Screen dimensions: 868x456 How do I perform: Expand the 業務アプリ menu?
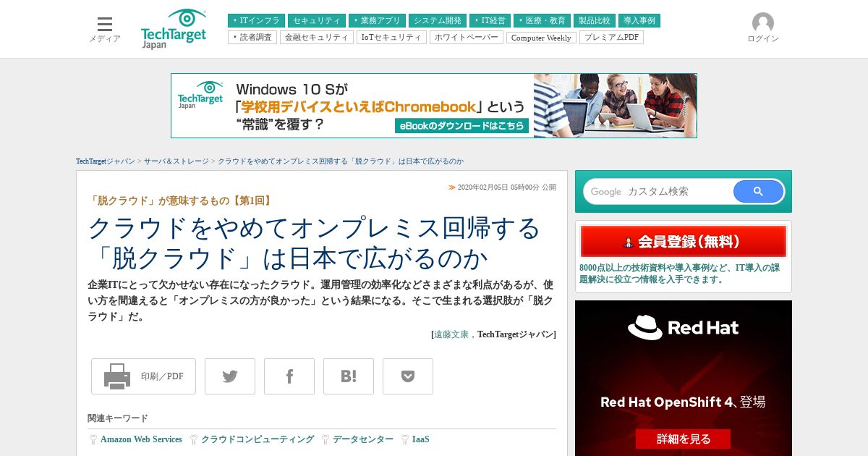(376, 21)
